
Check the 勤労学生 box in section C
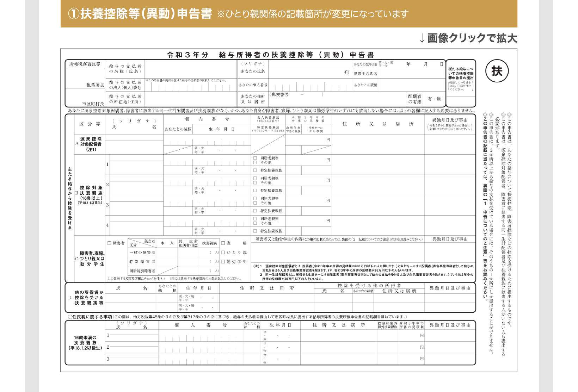click(223, 262)
